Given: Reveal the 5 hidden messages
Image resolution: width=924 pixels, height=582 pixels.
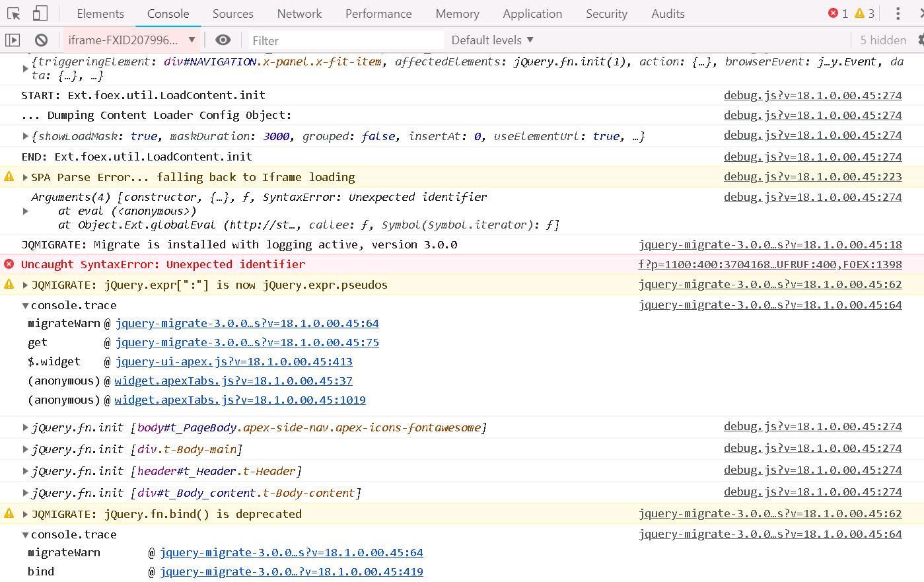Looking at the screenshot, I should pyautogui.click(x=883, y=40).
